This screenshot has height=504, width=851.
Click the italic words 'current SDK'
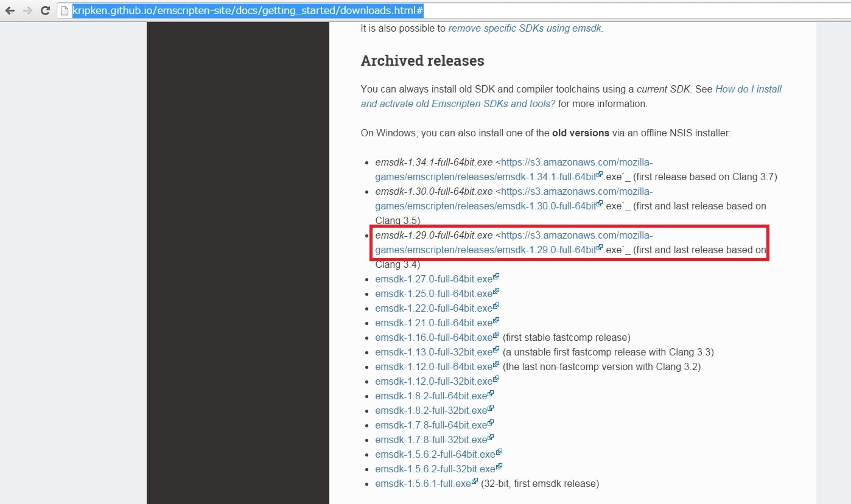(x=664, y=89)
